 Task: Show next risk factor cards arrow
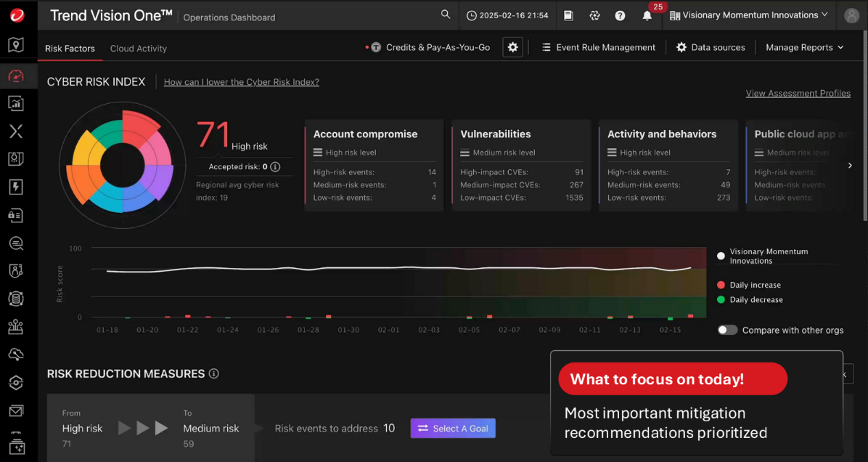click(x=851, y=166)
